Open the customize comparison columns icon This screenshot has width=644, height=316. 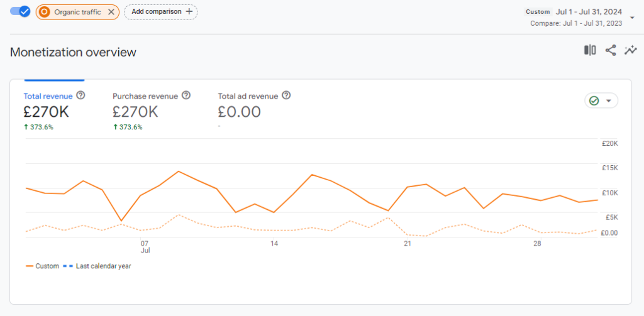pyautogui.click(x=590, y=50)
